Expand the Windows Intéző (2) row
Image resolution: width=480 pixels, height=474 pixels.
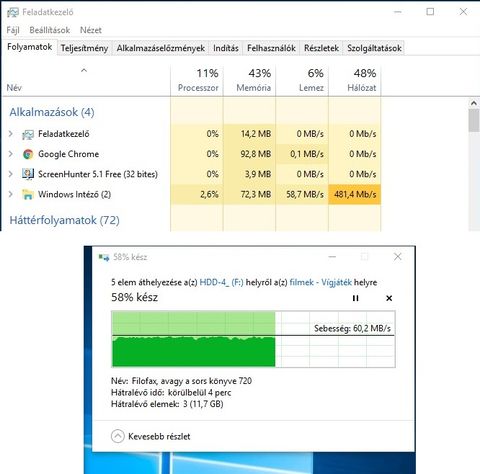click(11, 194)
